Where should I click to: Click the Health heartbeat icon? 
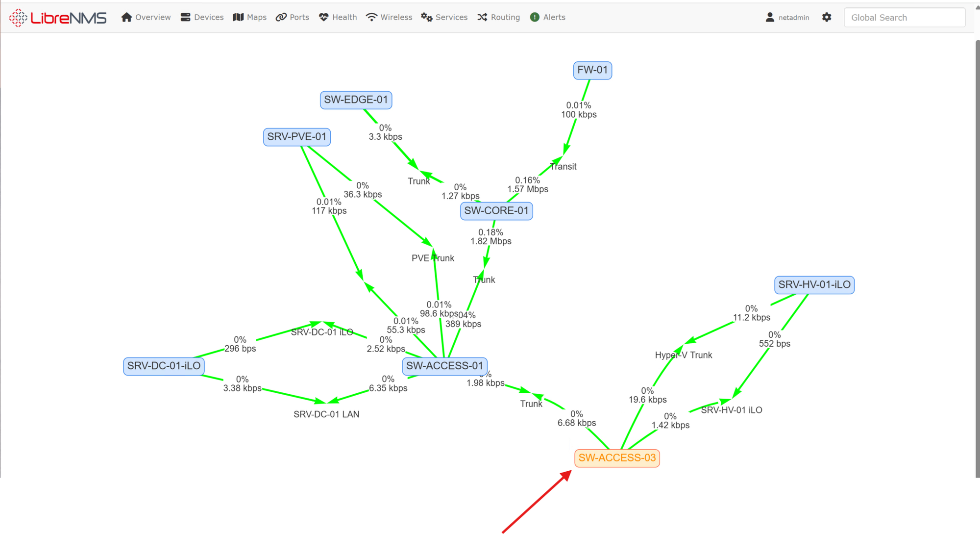(323, 17)
